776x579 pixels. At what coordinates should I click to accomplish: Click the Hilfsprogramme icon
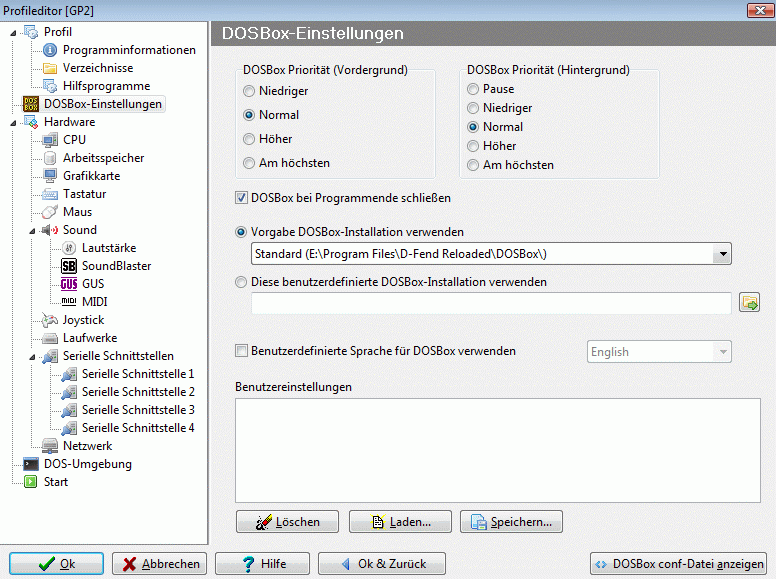pyautogui.click(x=50, y=86)
